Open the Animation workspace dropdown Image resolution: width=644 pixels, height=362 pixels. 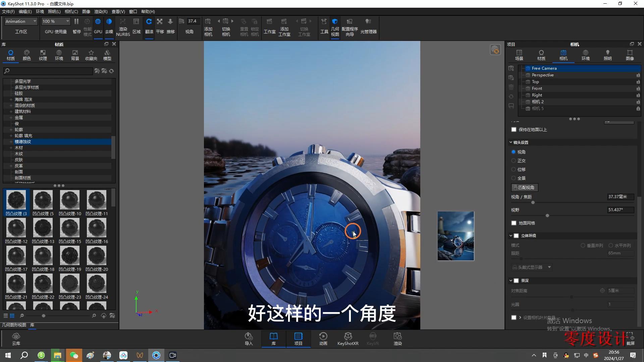click(x=20, y=21)
